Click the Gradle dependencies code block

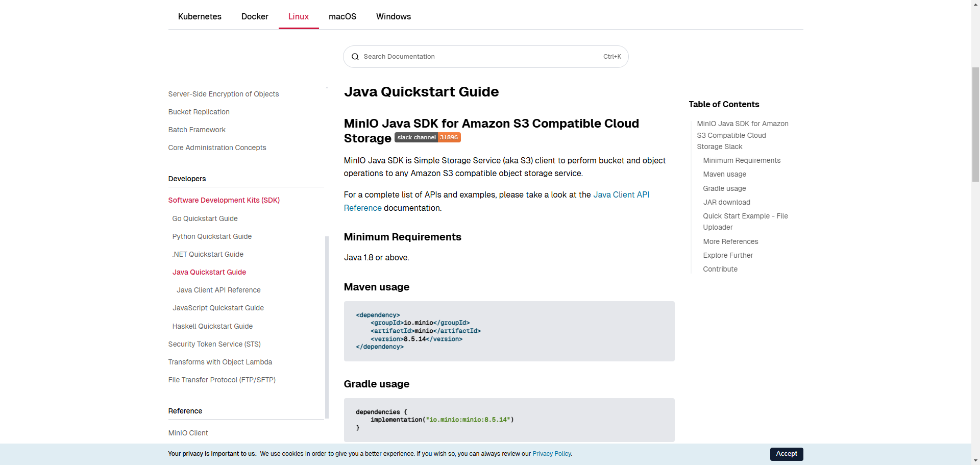509,420
